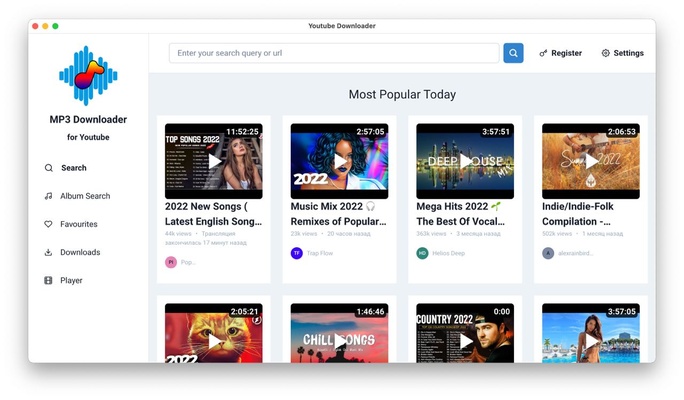Click the MP3 Downloader waveform logo
684x400 pixels.
(x=88, y=75)
